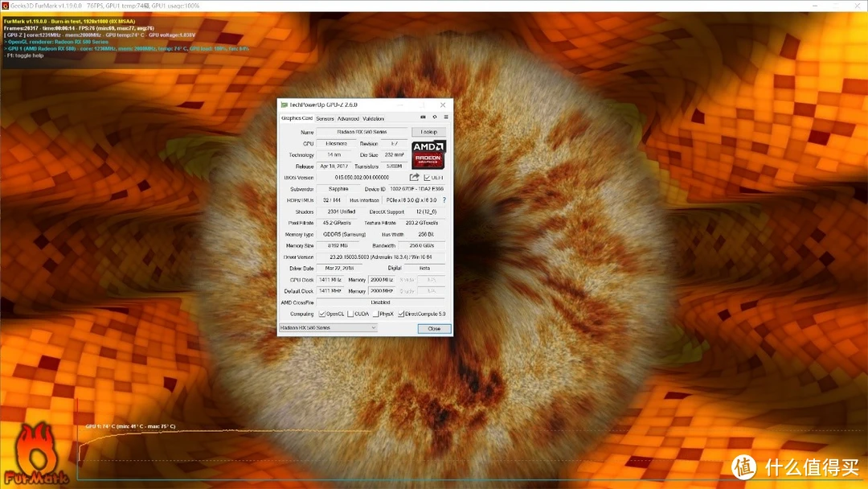Click the DirectX Support value '12 (12_0)'
The image size is (868, 489).
426,212
